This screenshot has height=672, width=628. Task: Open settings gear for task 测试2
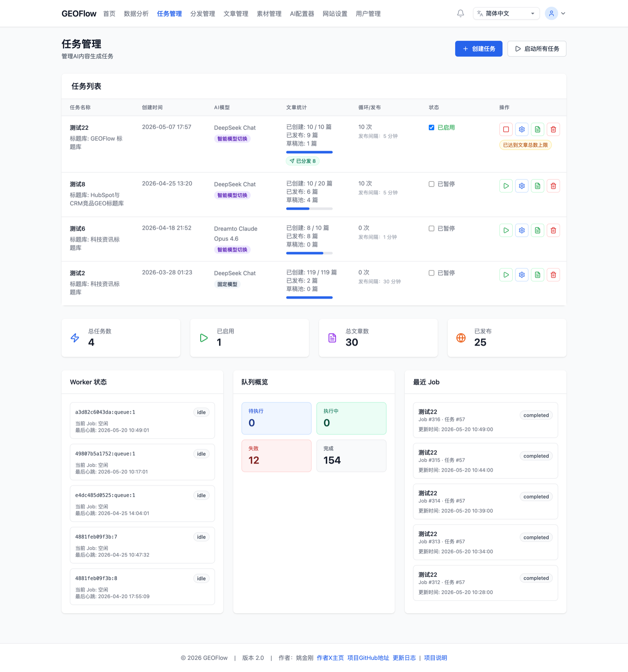tap(522, 275)
